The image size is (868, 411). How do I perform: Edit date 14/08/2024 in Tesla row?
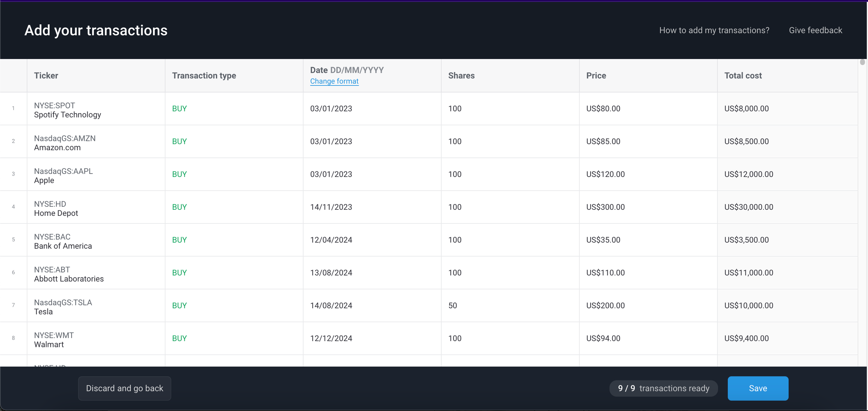(x=372, y=306)
